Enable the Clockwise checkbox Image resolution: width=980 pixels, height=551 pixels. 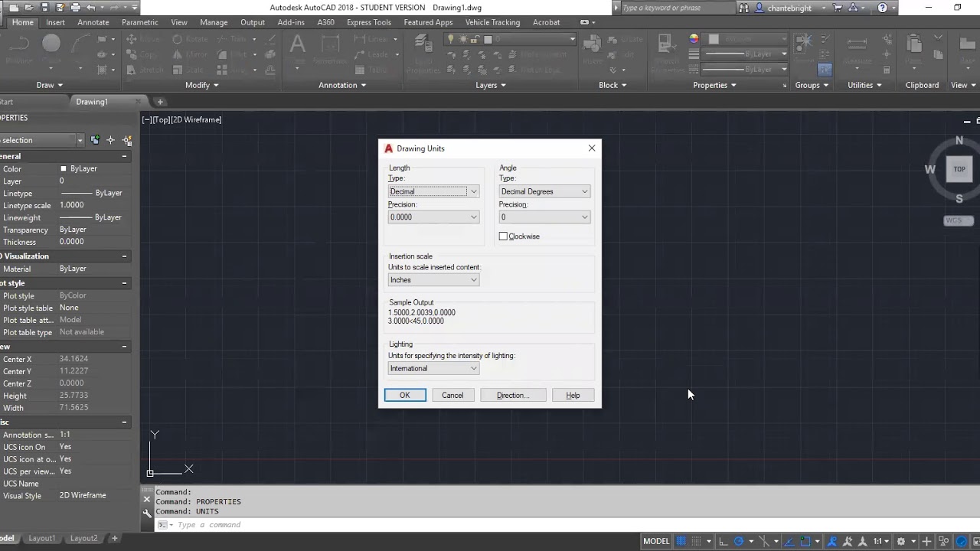point(503,236)
